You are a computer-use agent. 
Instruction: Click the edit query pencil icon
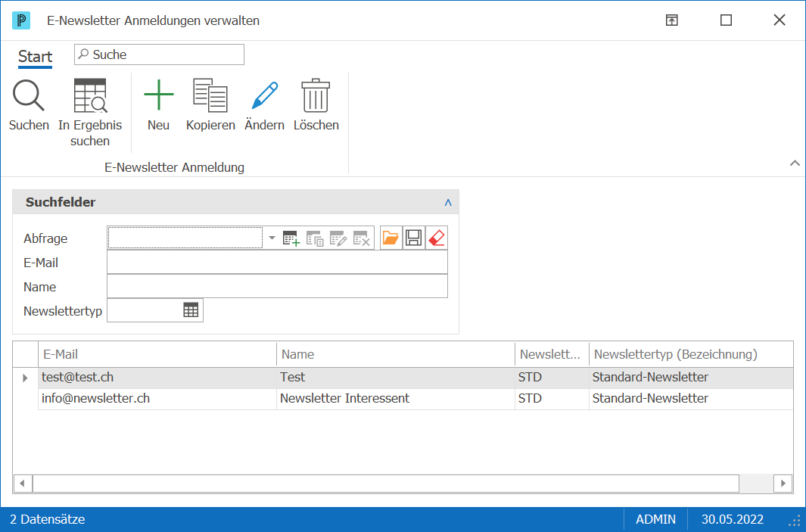coord(338,238)
